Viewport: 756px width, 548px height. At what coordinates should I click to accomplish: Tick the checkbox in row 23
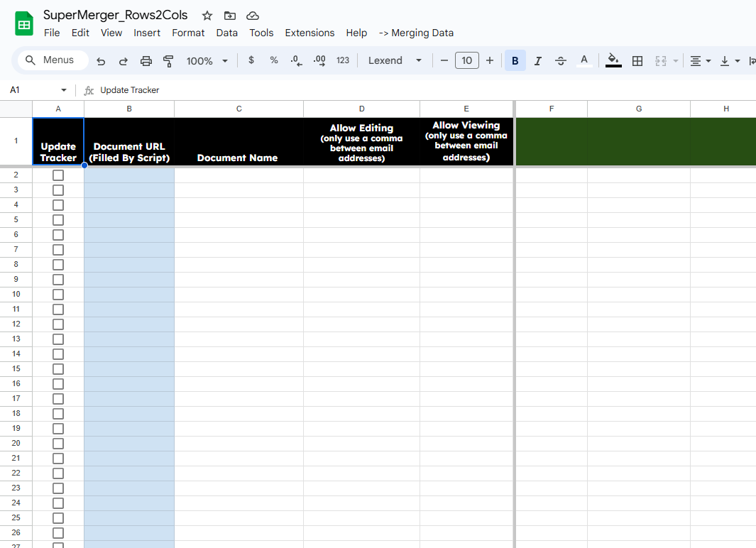pyautogui.click(x=58, y=488)
